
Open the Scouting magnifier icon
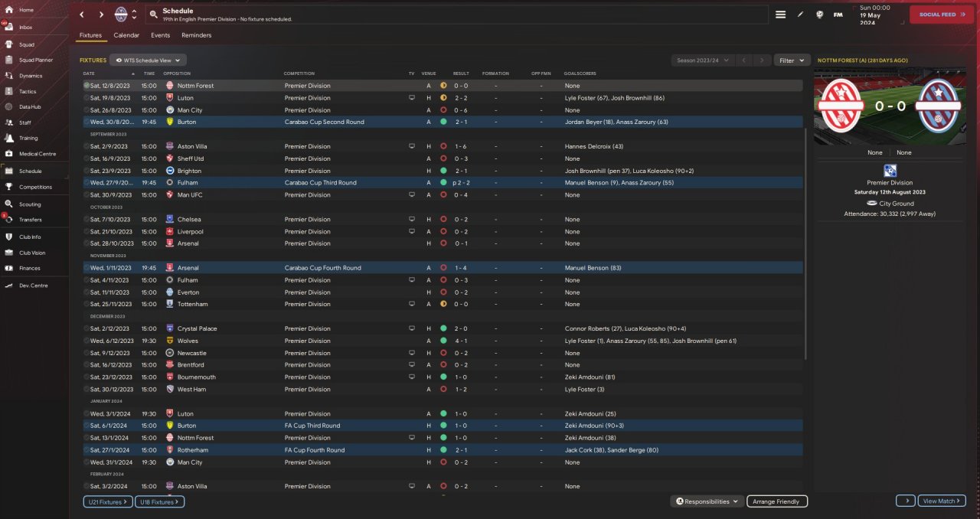click(x=9, y=204)
